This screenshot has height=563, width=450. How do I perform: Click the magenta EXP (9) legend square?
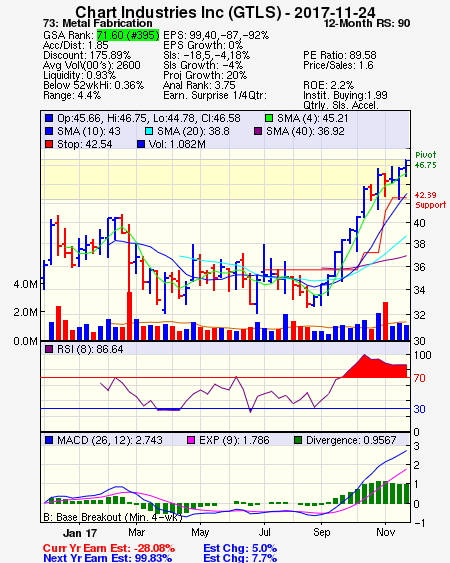coord(191,440)
